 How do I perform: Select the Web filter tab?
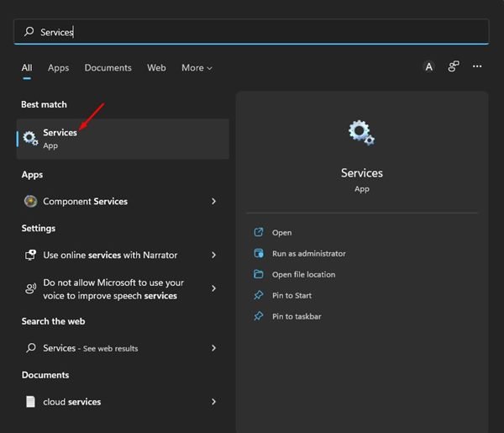[156, 68]
